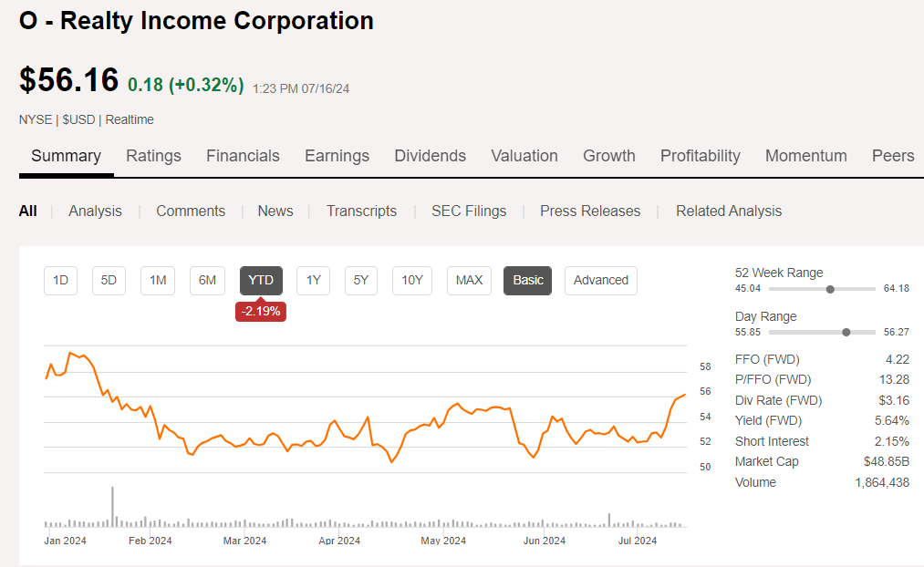
Task: Select the 10Y chart range
Action: pos(411,281)
